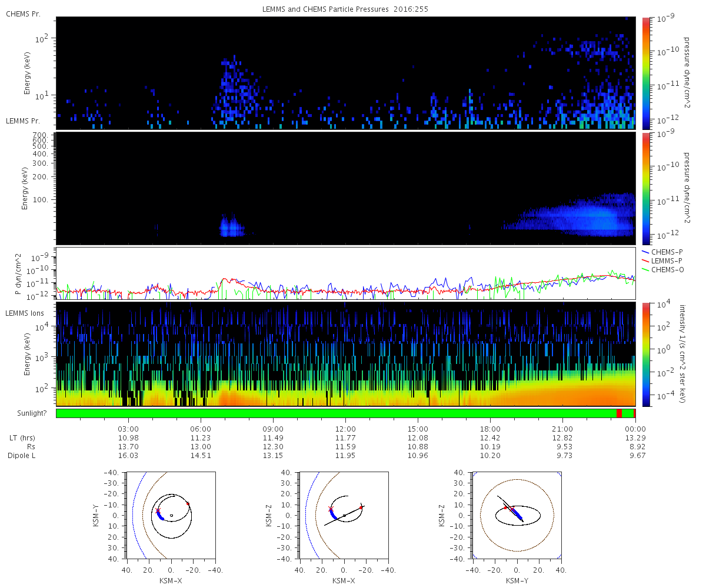This screenshot has height=588, width=706.
Task: Click the 'LT (hrs)' row label
Action: pos(22,438)
